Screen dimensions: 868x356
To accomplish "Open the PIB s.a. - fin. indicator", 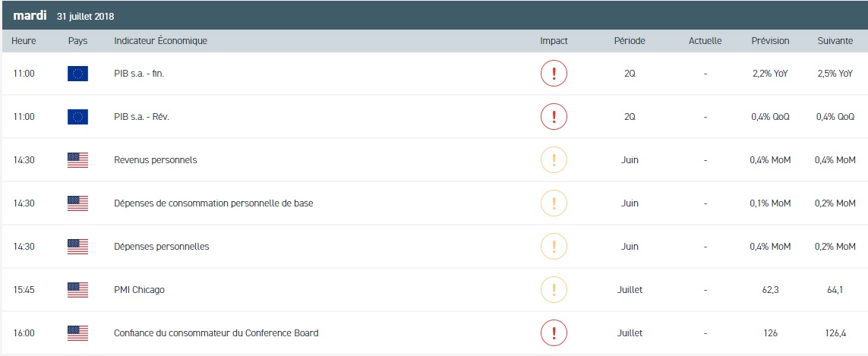I will point(139,74).
